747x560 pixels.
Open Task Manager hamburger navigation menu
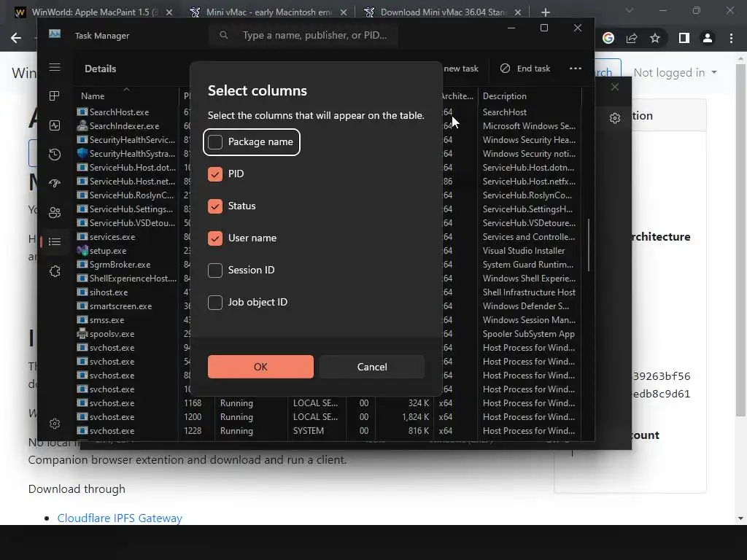(55, 67)
